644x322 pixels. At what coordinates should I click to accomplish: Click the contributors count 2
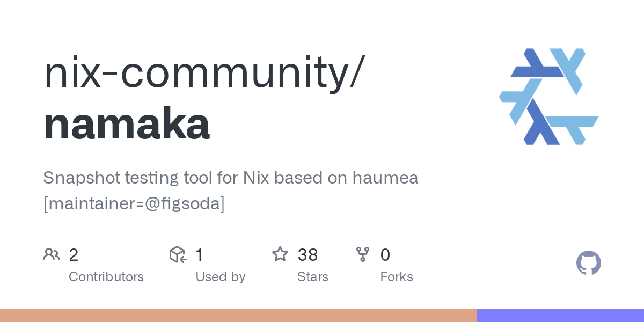pos(74,255)
